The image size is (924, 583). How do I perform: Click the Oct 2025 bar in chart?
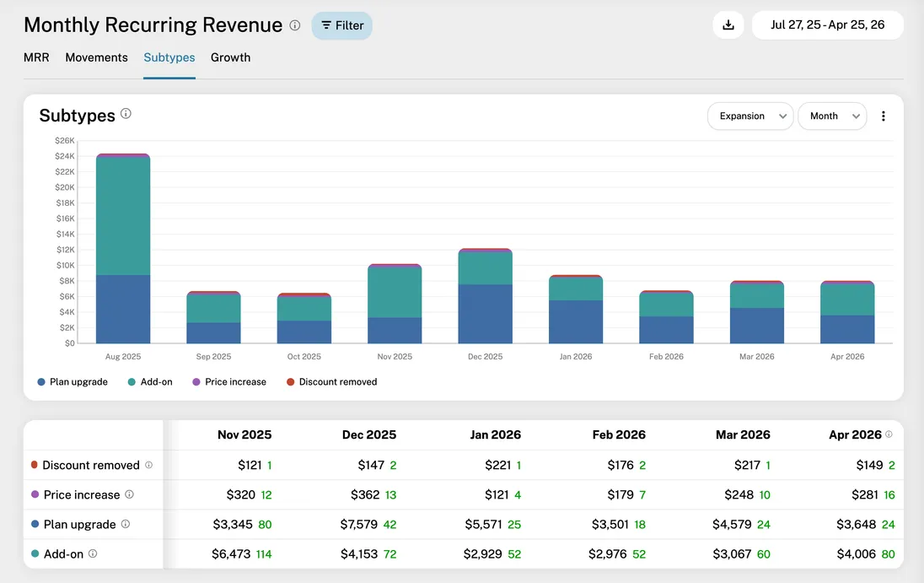(304, 318)
